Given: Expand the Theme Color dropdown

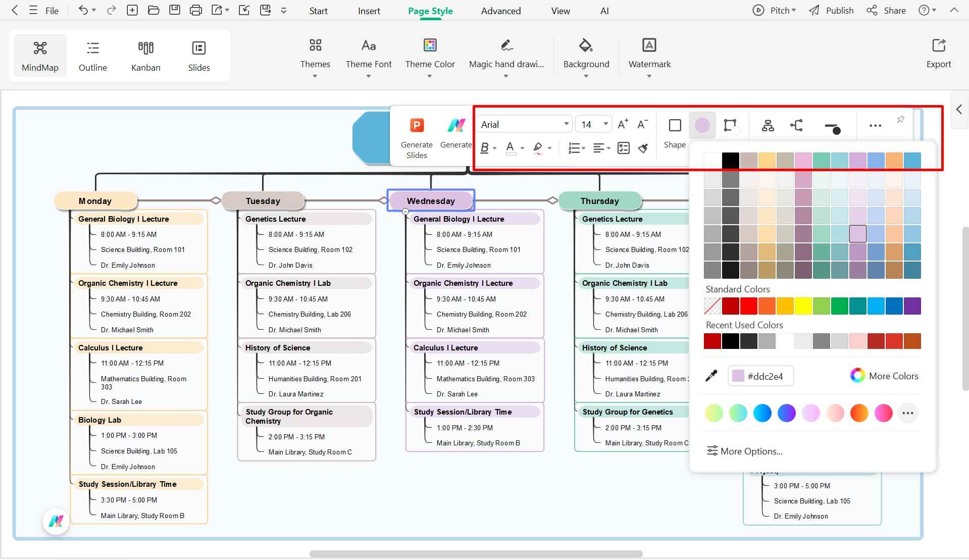Looking at the screenshot, I should coord(430,77).
